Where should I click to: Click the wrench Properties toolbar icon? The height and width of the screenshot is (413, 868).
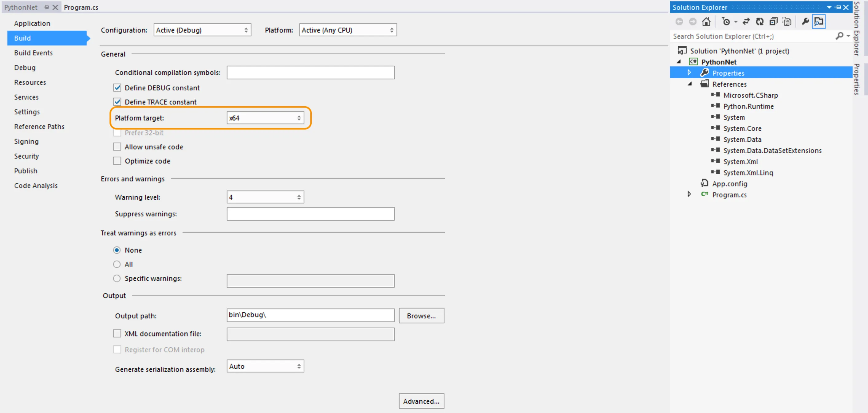coord(805,22)
